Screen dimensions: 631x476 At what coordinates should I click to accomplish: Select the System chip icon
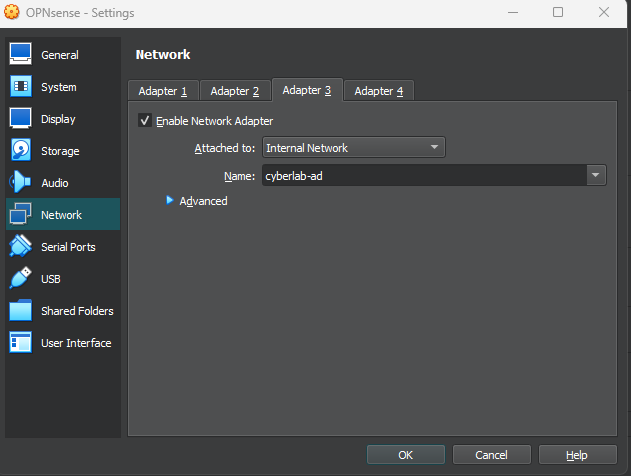(21, 87)
